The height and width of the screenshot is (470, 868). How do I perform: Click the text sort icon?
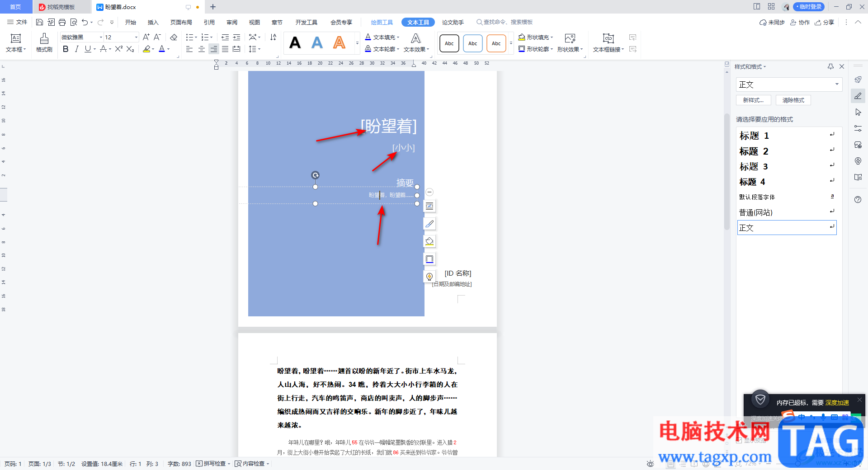pos(273,37)
